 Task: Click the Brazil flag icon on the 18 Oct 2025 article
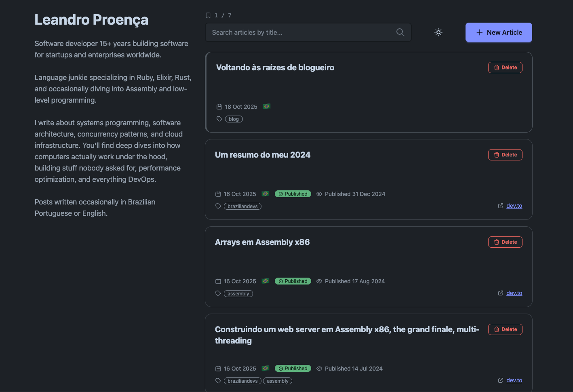[x=267, y=106]
